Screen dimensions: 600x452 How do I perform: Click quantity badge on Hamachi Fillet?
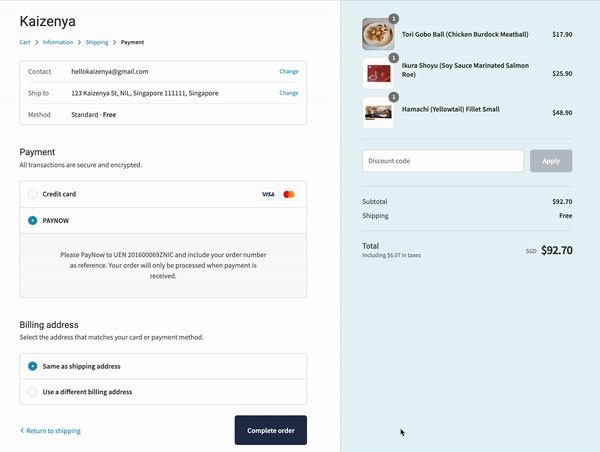[x=393, y=97]
